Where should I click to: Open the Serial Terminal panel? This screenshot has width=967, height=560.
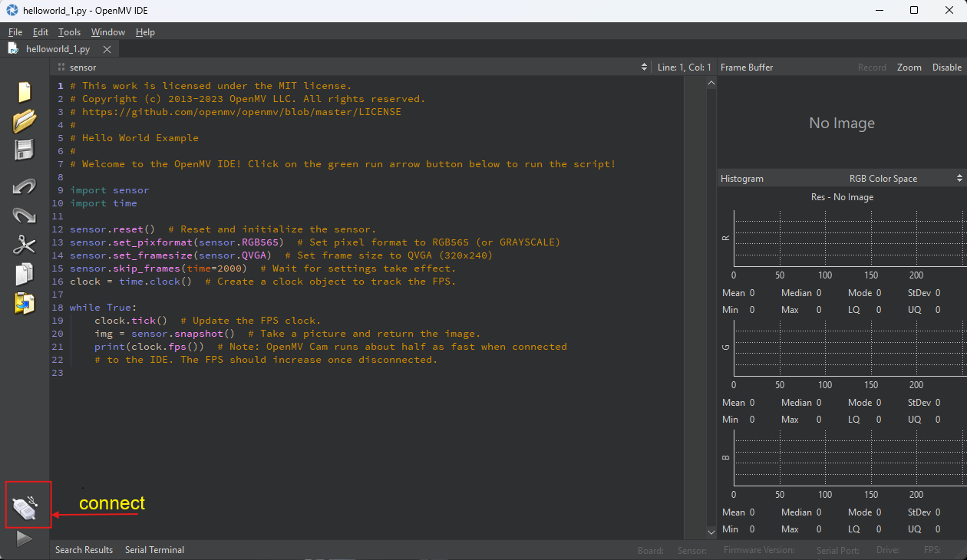(x=154, y=550)
